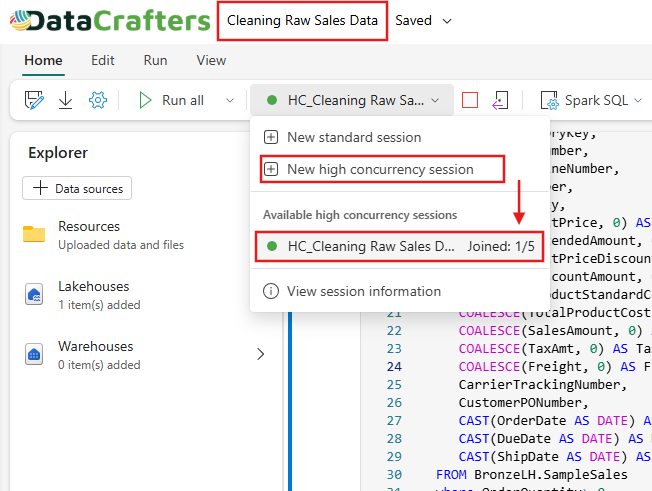Click COALESCE(SalesAmount, 0) on line 22

point(553,331)
